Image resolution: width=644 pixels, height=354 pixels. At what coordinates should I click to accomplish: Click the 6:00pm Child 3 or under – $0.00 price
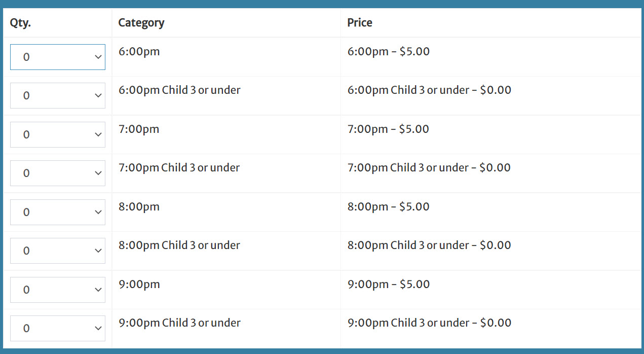[x=430, y=90]
